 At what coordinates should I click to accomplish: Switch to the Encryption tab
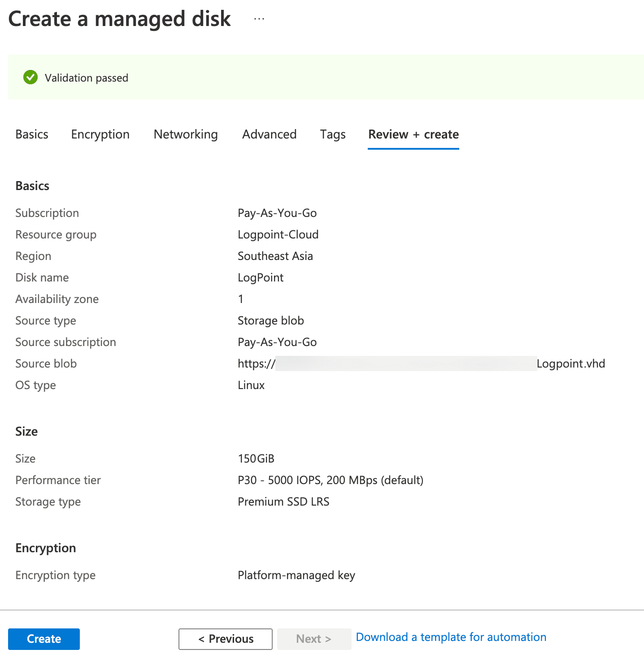click(100, 134)
